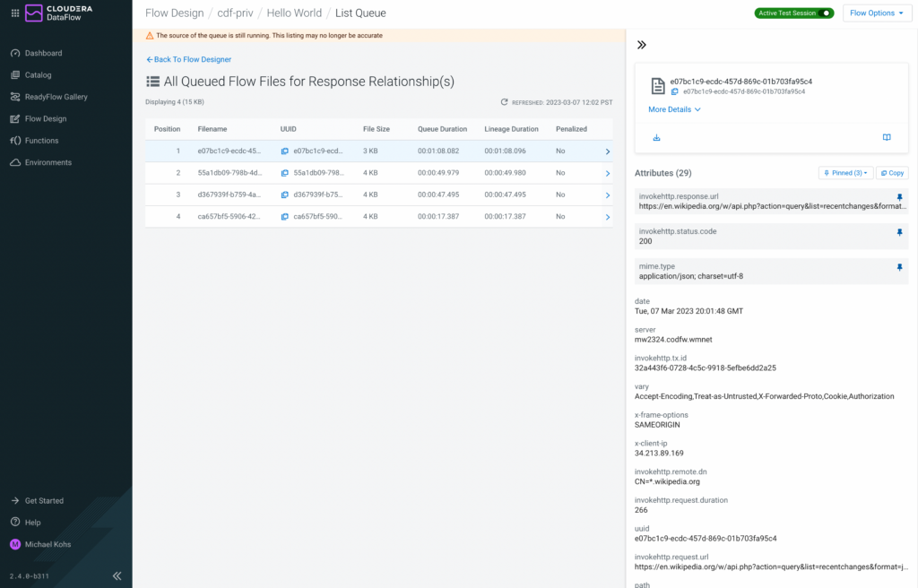
Task: Open the Dashboard from the sidebar
Action: pyautogui.click(x=42, y=53)
